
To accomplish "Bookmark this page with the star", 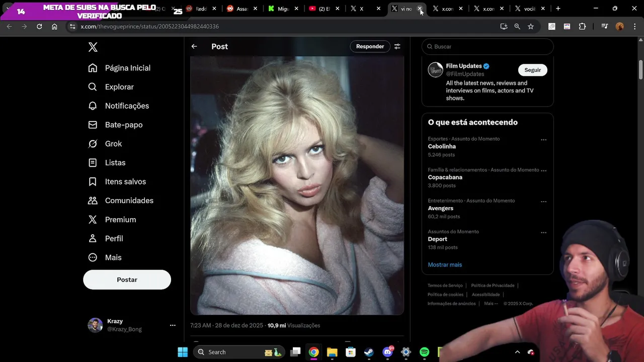I will (x=531, y=26).
